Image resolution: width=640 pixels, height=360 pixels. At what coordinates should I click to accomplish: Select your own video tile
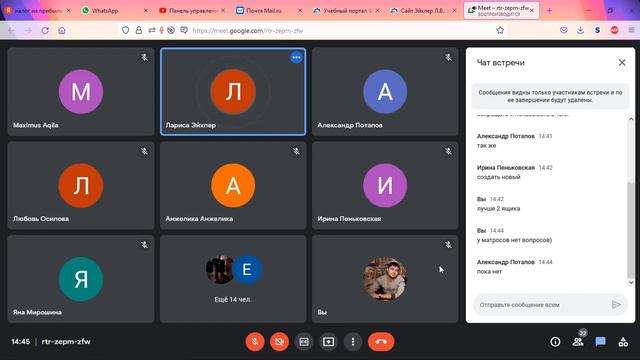point(385,279)
